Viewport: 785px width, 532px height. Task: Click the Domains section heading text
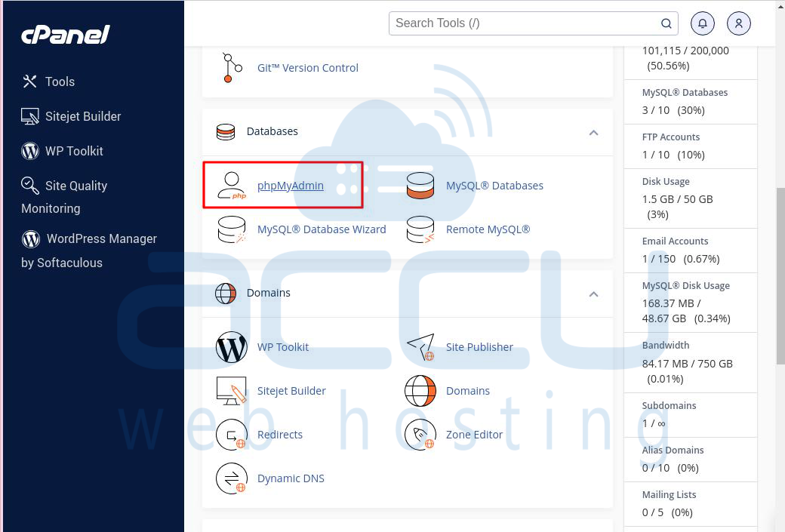coord(269,293)
